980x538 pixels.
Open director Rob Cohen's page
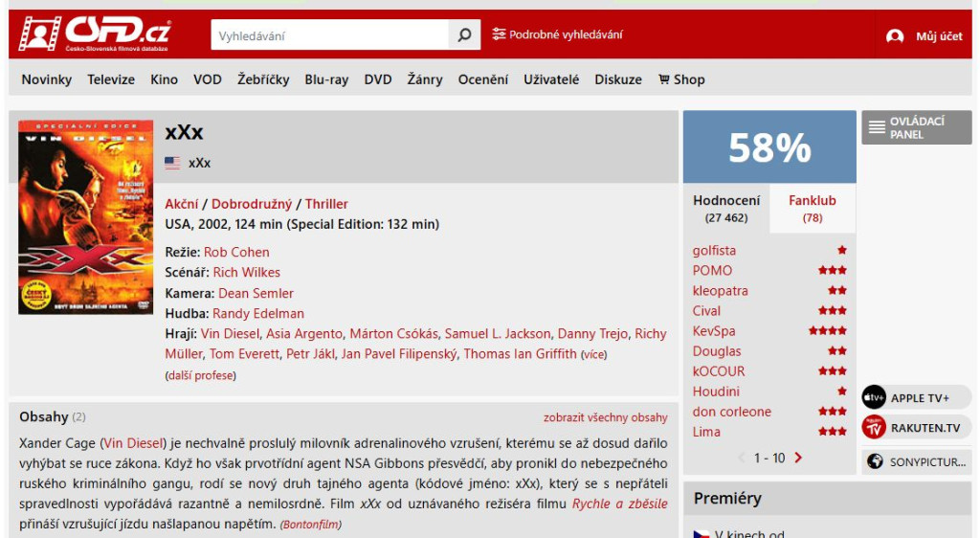click(x=236, y=252)
